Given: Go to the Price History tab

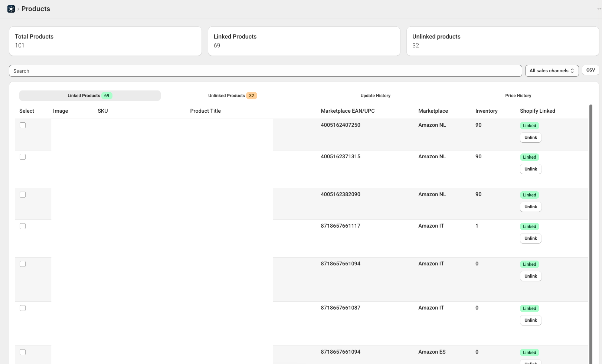Looking at the screenshot, I should (518, 96).
